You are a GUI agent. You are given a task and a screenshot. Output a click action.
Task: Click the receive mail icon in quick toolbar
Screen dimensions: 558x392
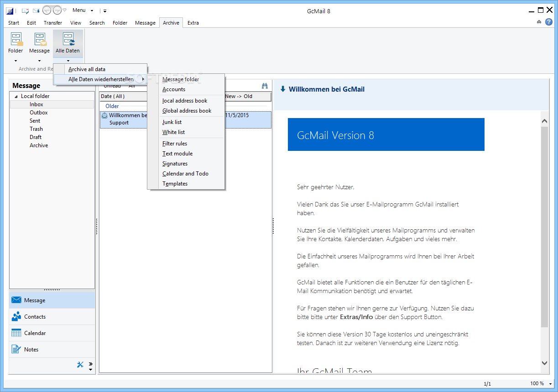coord(37,10)
